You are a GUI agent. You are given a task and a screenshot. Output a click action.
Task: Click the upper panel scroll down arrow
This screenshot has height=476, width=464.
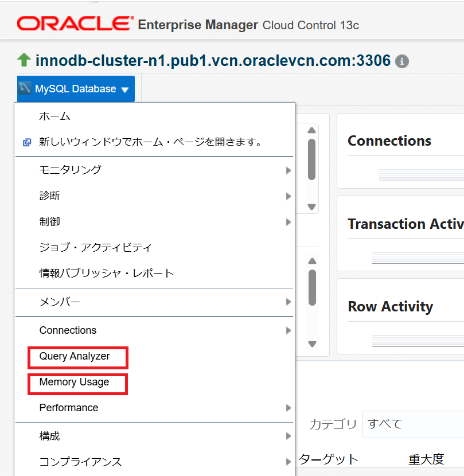pyautogui.click(x=311, y=207)
